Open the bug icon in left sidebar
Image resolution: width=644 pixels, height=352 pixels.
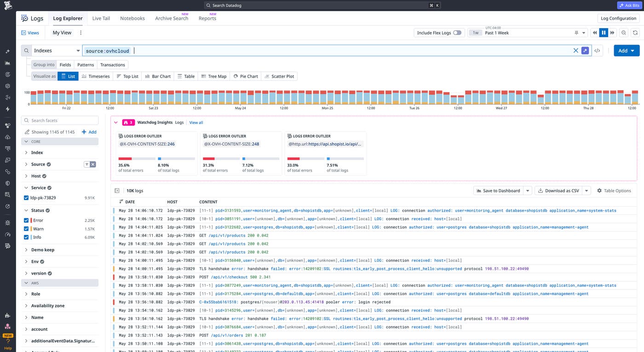(x=7, y=223)
